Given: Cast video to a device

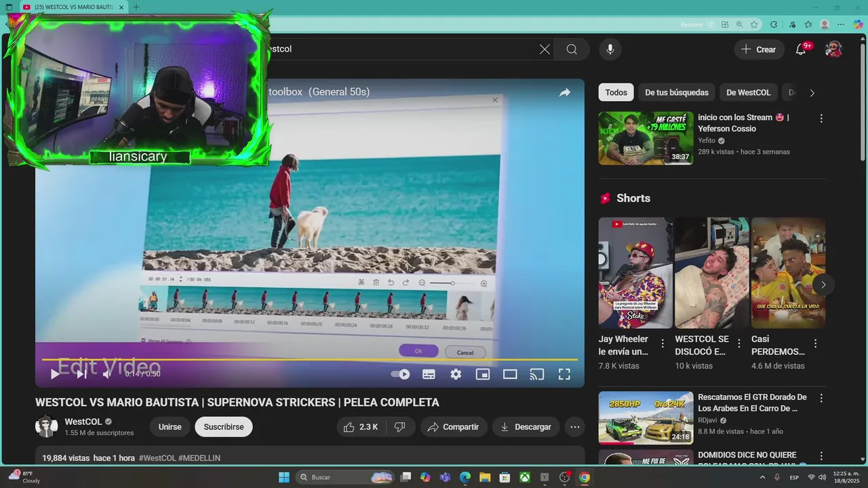Looking at the screenshot, I should click(537, 374).
